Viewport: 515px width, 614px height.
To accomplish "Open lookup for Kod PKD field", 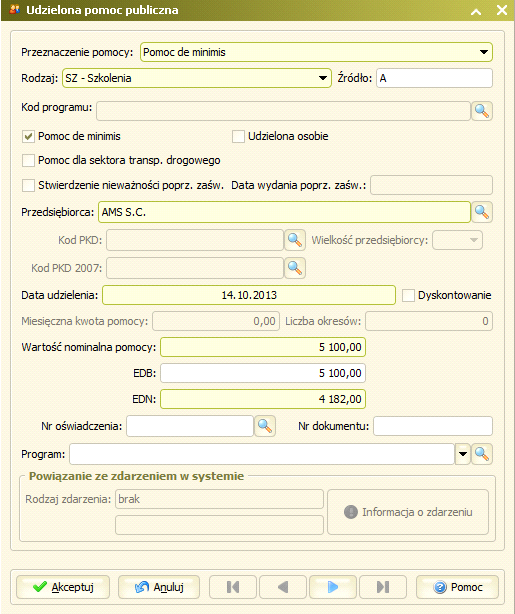I will 295,240.
